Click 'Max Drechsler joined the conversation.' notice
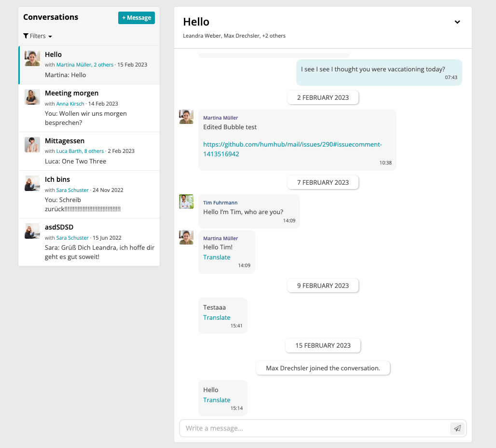496x448 pixels. click(x=323, y=368)
